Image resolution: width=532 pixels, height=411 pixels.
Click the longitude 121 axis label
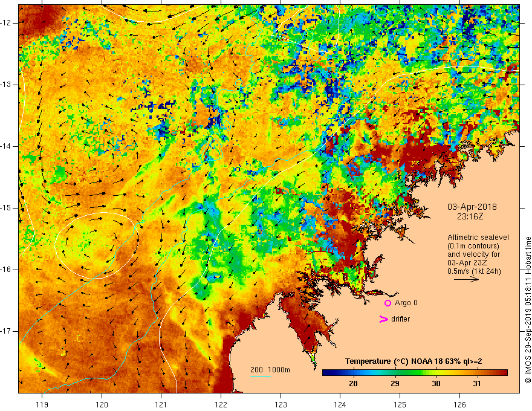161,404
